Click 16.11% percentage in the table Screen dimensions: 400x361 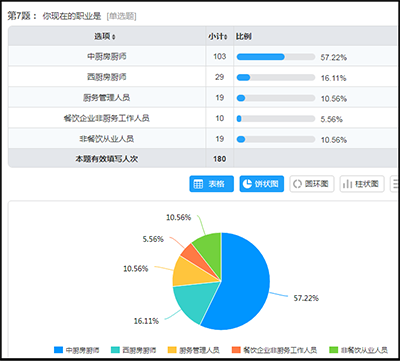[334, 78]
